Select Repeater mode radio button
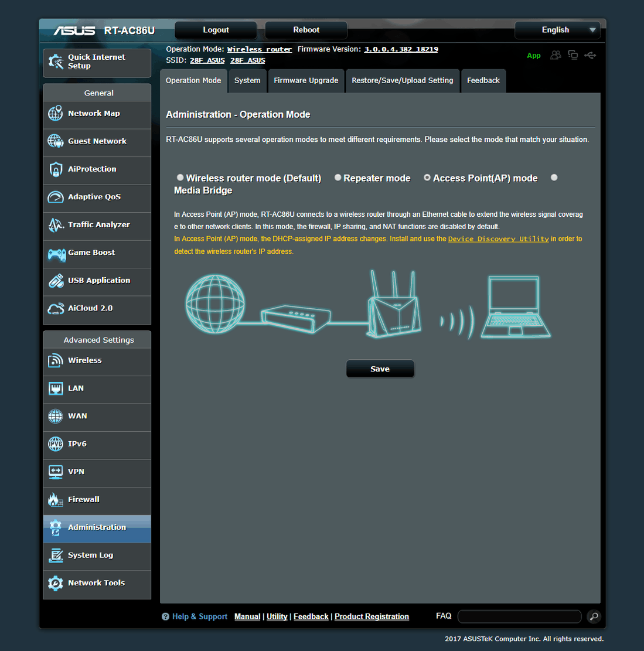644x651 pixels. click(338, 178)
